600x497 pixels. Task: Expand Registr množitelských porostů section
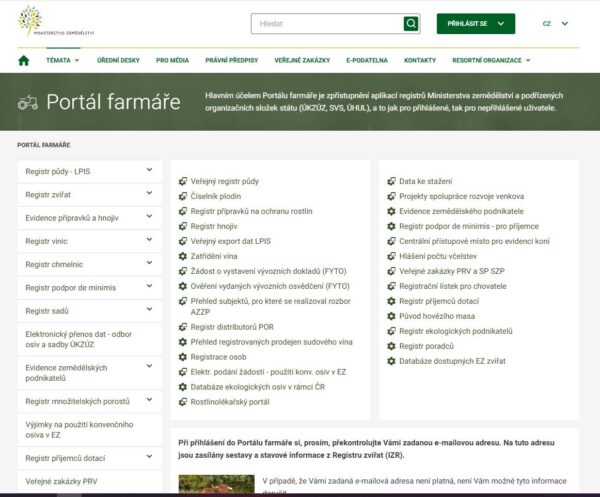(149, 400)
